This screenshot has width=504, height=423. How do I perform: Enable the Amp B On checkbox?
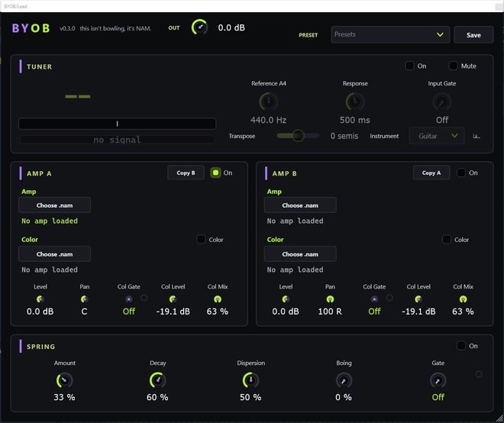point(461,173)
